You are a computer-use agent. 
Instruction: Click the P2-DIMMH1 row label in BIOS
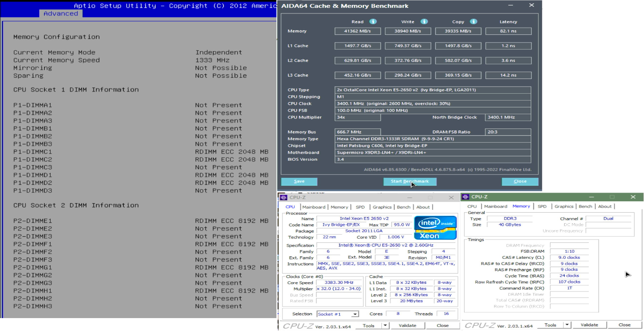[33, 291]
